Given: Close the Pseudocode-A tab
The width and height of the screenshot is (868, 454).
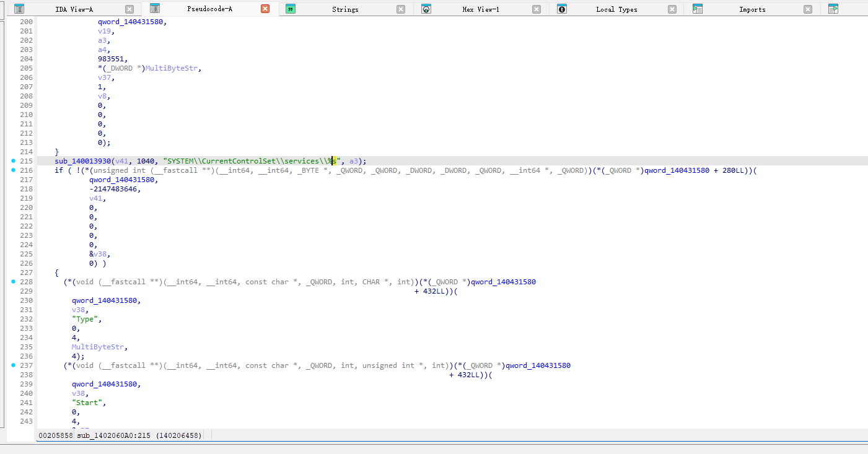Looking at the screenshot, I should [265, 9].
